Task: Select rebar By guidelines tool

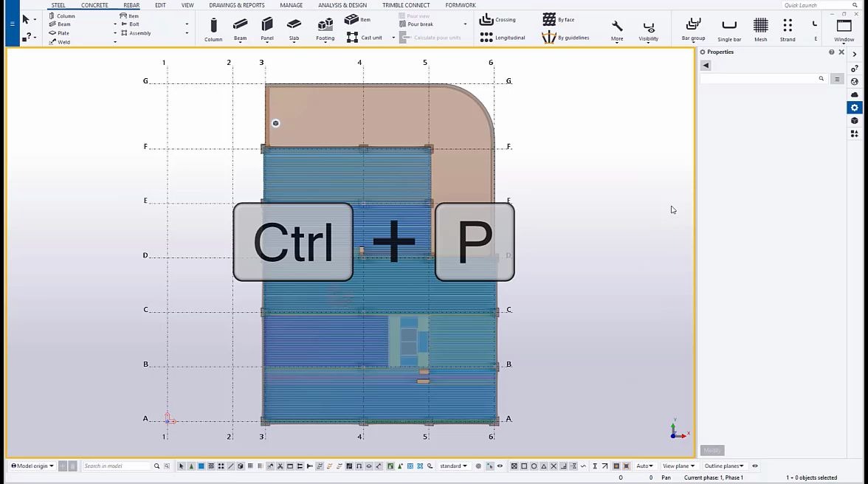Action: click(x=565, y=38)
